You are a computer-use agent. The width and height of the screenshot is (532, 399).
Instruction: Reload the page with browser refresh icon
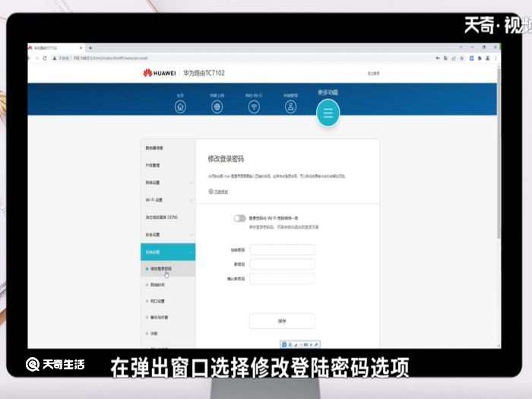(45, 58)
